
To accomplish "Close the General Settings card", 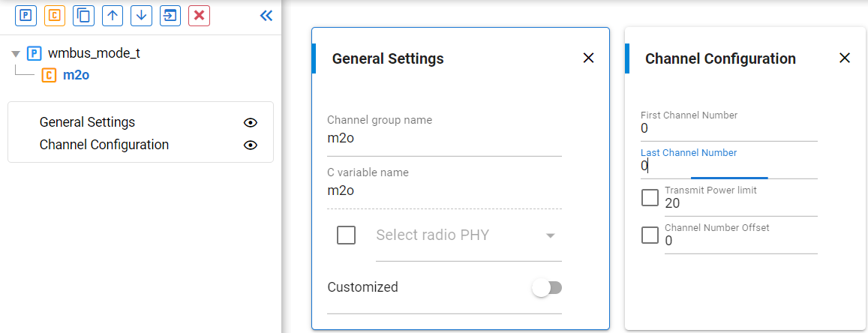I will coord(589,58).
